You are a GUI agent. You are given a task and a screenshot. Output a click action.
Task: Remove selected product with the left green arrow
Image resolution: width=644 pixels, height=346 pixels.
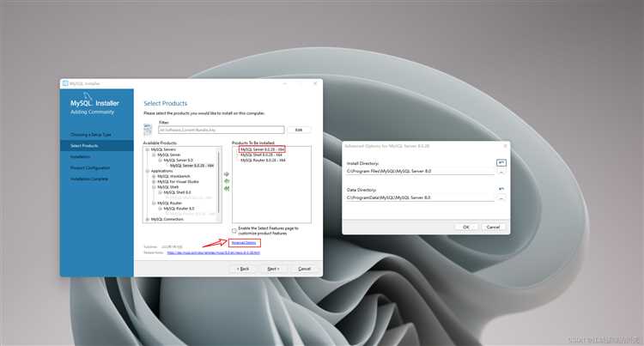[x=227, y=181]
